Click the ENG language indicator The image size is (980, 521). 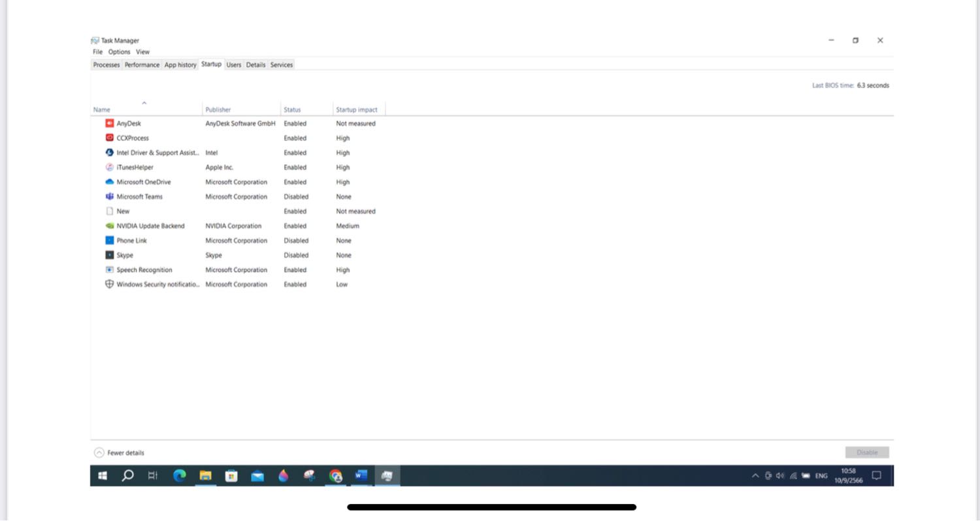click(821, 476)
